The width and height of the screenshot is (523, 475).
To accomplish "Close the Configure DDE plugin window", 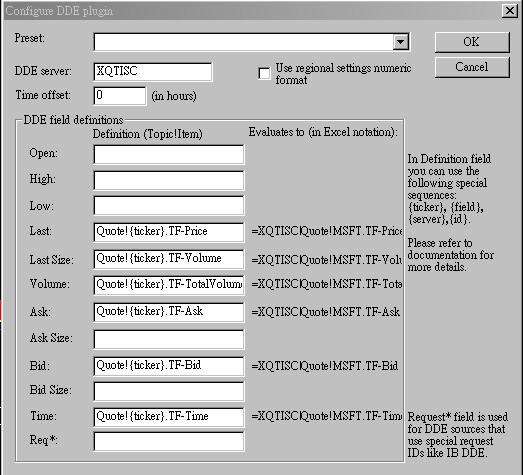I will coord(510,11).
